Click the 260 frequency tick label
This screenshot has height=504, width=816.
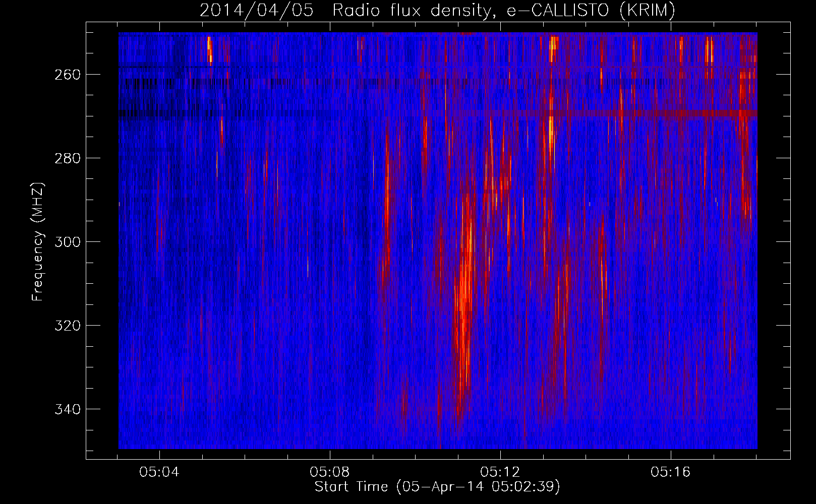point(68,75)
